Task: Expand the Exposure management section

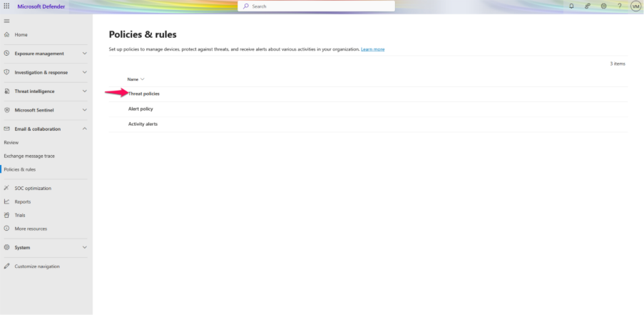Action: coord(84,54)
